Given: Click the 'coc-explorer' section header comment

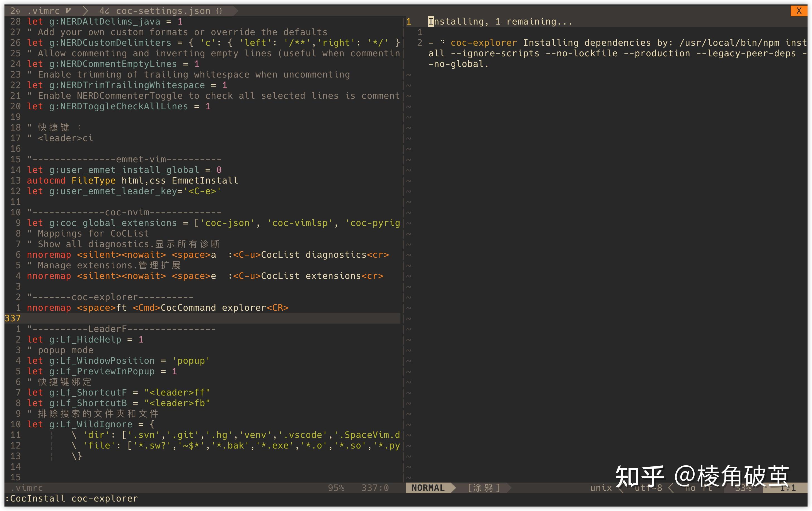Looking at the screenshot, I should point(110,298).
